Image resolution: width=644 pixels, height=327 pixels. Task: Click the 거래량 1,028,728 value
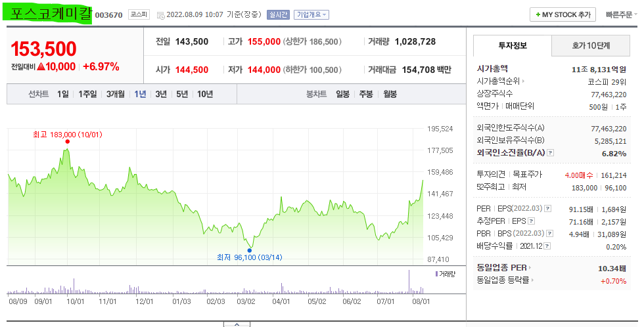(415, 41)
